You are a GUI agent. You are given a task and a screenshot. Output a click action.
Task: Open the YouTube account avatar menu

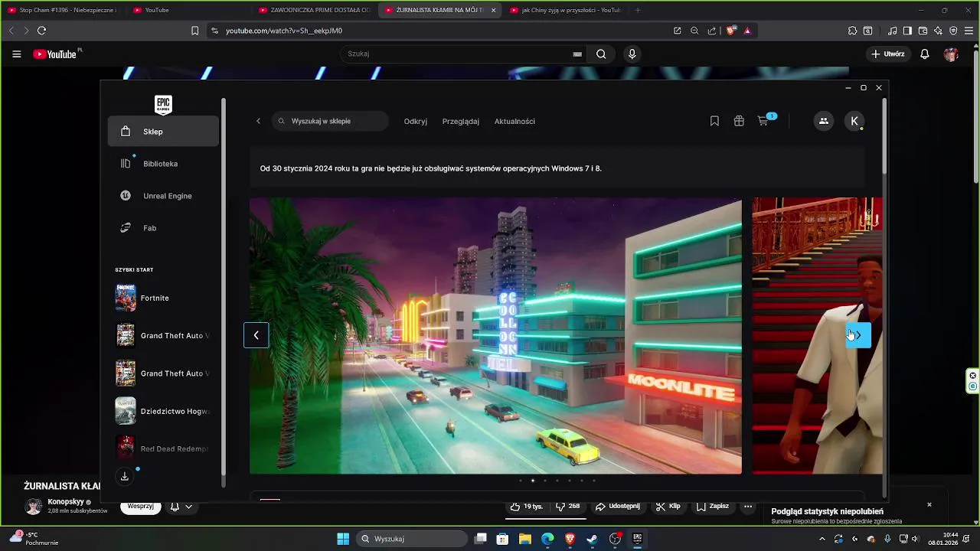[x=951, y=54]
